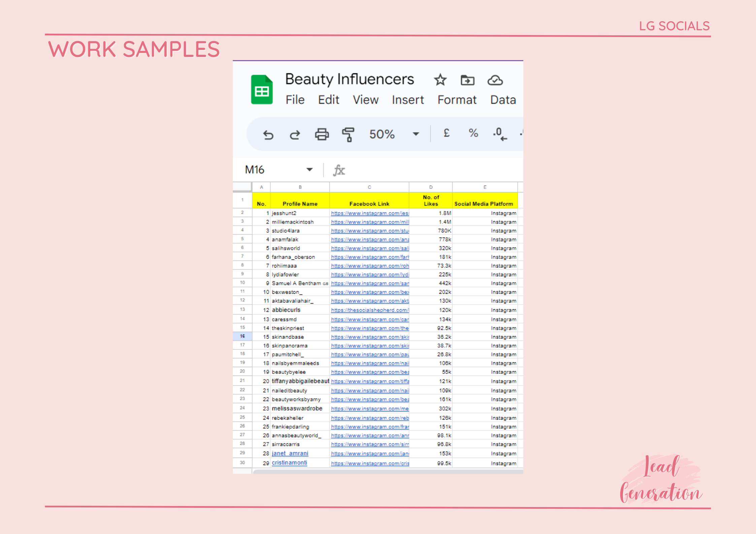Click the undo arrow icon
Screen dimensions: 756x534
(268, 135)
